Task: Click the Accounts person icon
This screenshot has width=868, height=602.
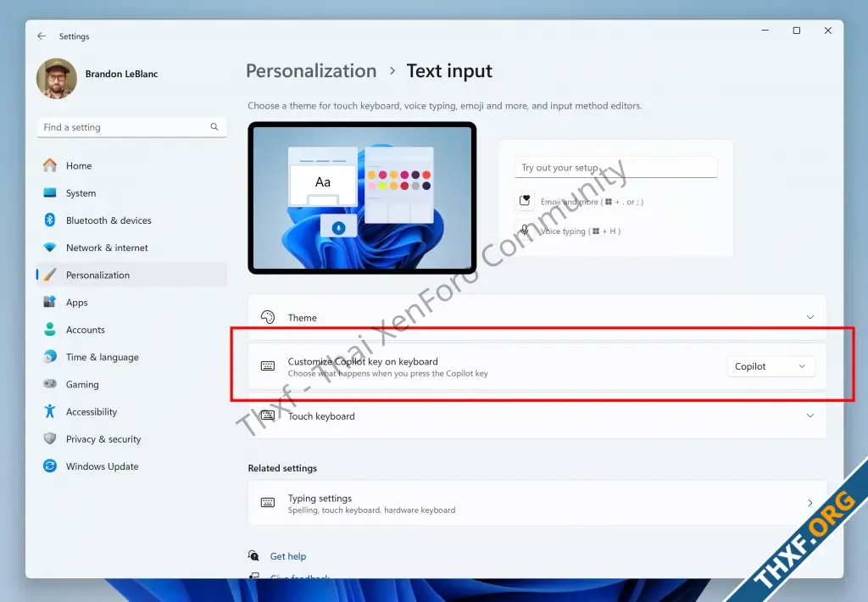Action: pyautogui.click(x=50, y=329)
